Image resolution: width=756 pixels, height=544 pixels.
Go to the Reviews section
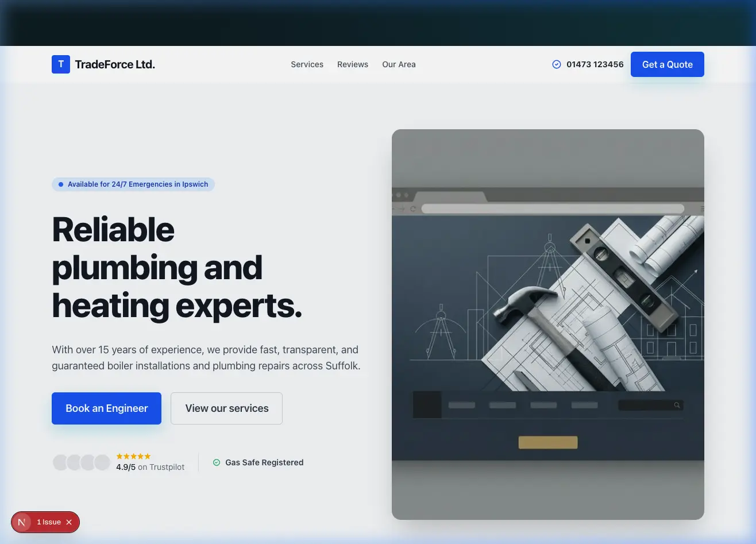pos(352,64)
